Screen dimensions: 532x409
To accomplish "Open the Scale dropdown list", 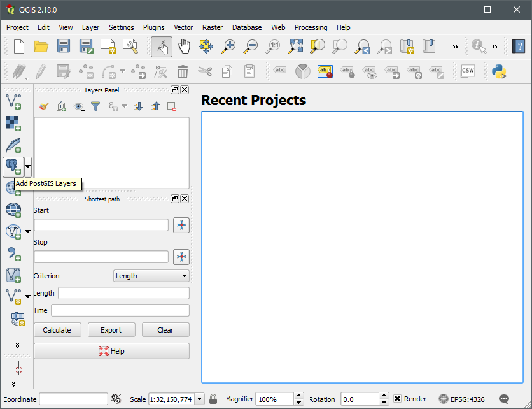I will tap(200, 399).
